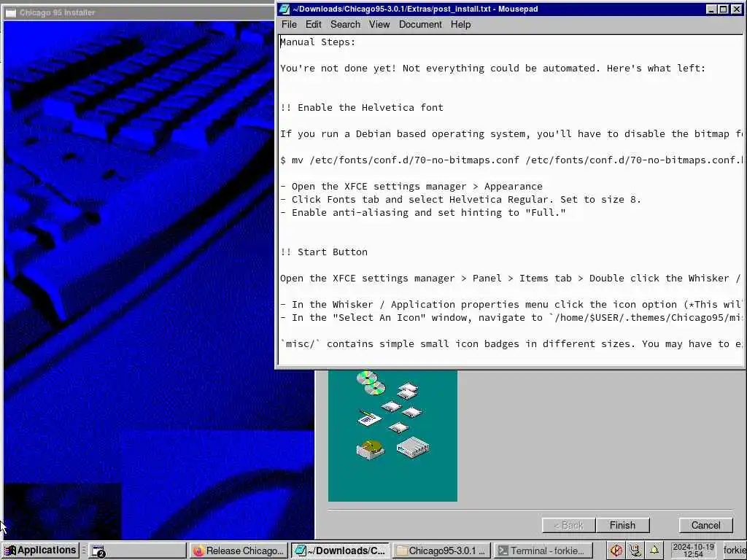Open the Document menu in Mousepad
This screenshot has width=747, height=560.
click(420, 24)
